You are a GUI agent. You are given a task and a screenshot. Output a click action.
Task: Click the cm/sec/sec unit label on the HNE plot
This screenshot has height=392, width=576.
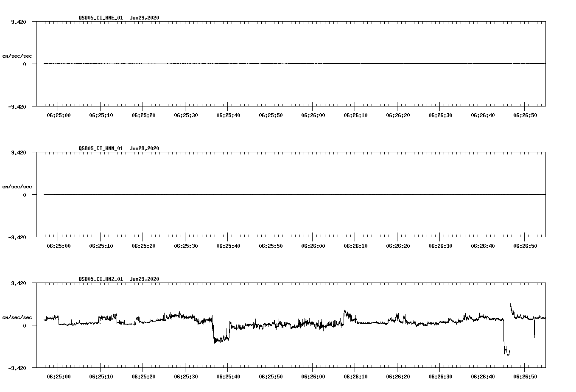17,56
